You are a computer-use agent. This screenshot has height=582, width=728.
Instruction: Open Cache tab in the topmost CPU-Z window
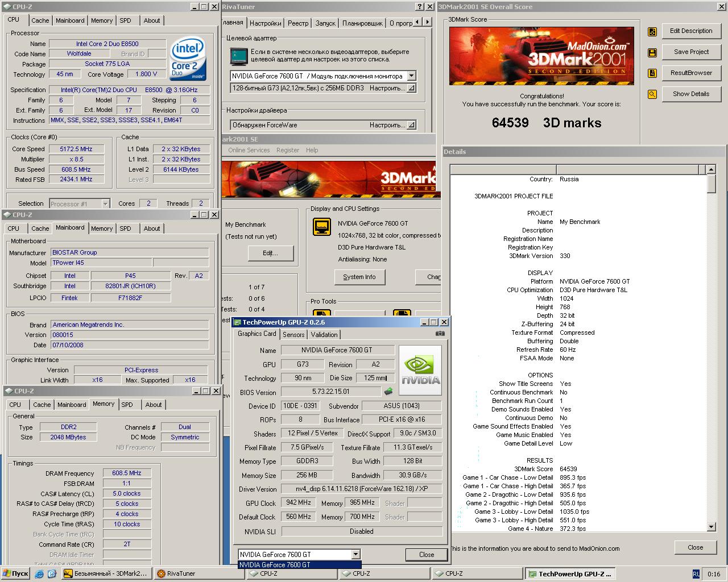(x=40, y=20)
